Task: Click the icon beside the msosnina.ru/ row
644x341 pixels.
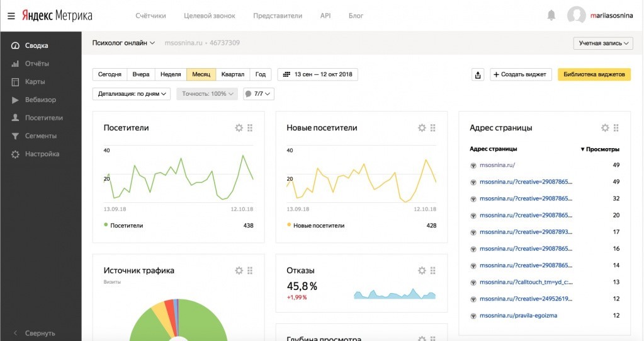Action: pos(473,165)
